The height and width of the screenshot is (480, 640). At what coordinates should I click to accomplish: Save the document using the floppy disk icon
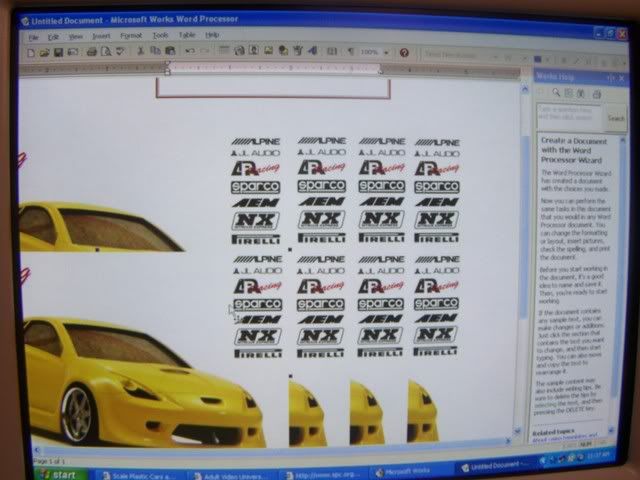click(x=58, y=52)
